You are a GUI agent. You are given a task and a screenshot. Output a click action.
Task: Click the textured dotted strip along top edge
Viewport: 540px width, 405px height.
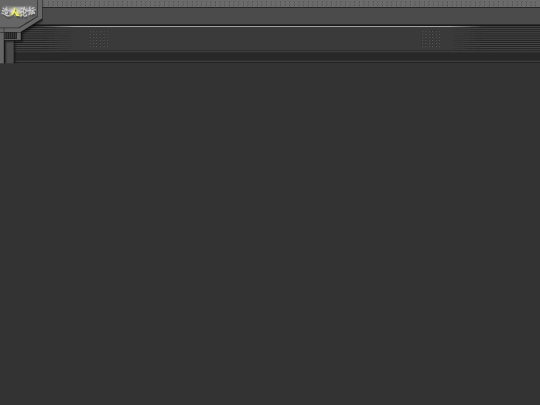[291, 3]
